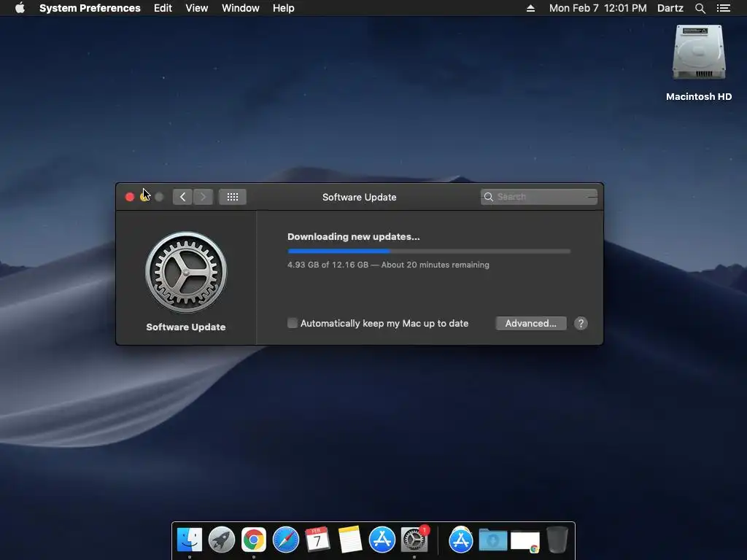The image size is (747, 560).
Task: Click the eject icon in menu bar
Action: click(x=530, y=8)
